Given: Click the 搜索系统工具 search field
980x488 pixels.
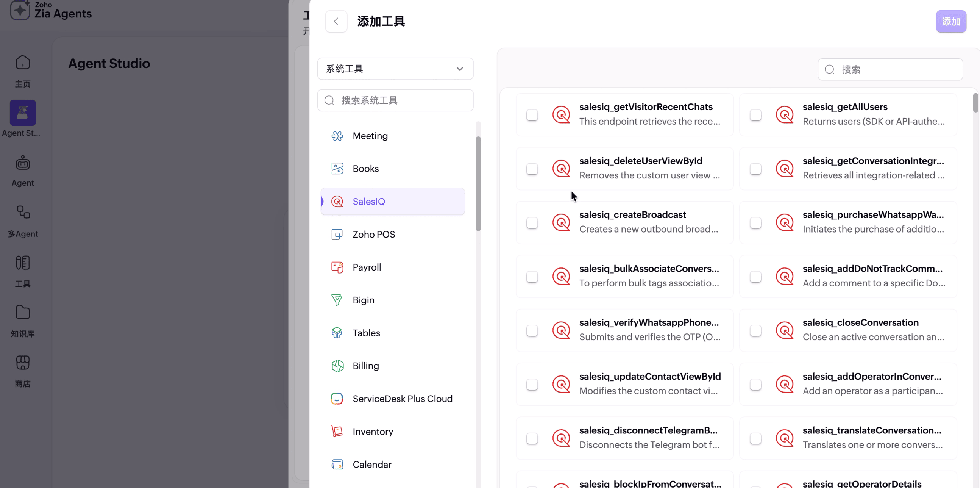Looking at the screenshot, I should [395, 100].
